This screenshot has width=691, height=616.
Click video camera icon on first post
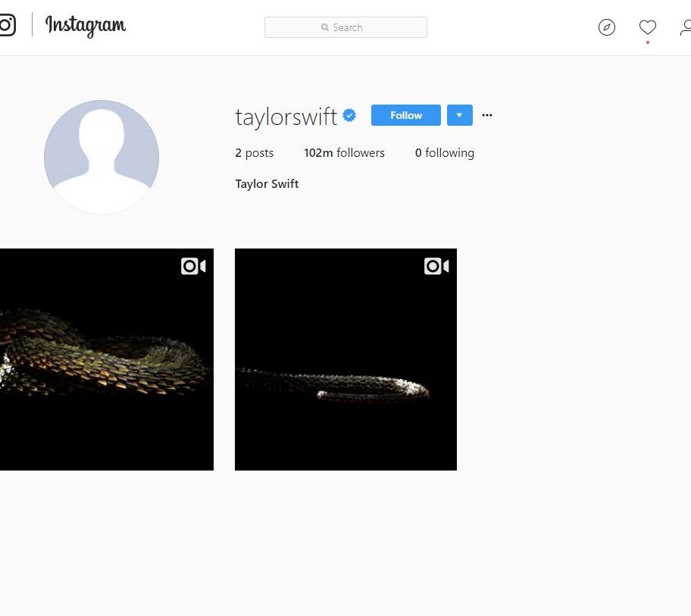point(193,266)
